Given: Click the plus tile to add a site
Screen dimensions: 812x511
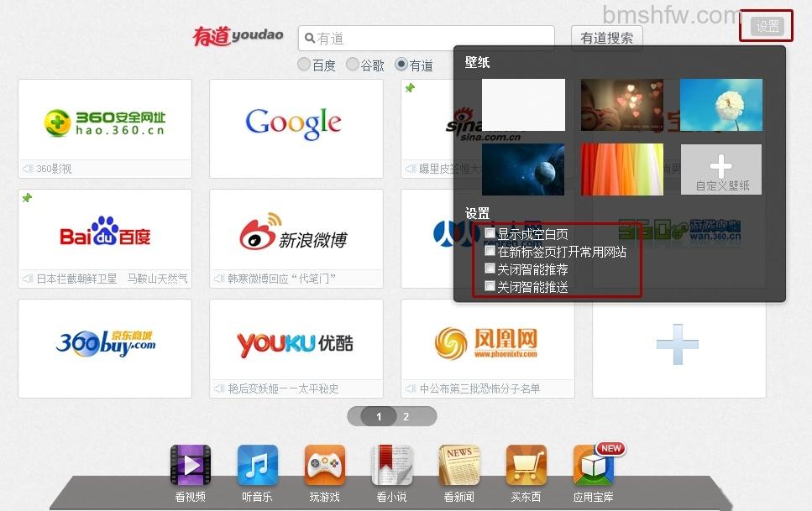Looking at the screenshot, I should click(679, 348).
